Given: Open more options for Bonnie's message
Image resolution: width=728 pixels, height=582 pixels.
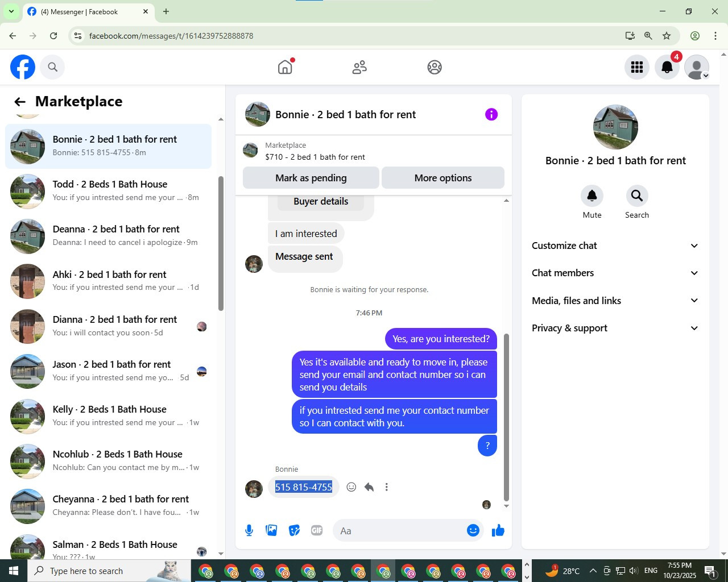Looking at the screenshot, I should [x=387, y=487].
